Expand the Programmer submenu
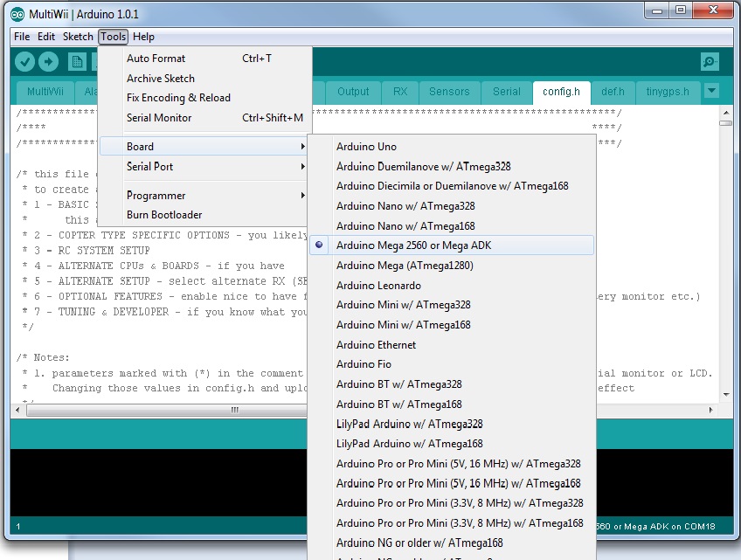Image resolution: width=741 pixels, height=560 pixels. pyautogui.click(x=204, y=195)
